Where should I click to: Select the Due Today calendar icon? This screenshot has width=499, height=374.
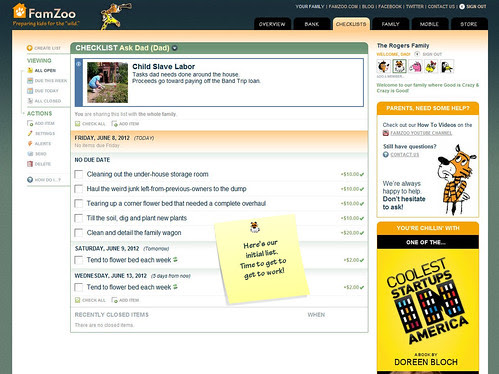(30, 91)
